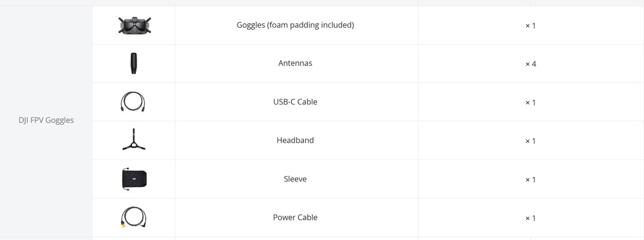Click the black sleeve pouch image
This screenshot has height=240, width=644.
pos(135,179)
